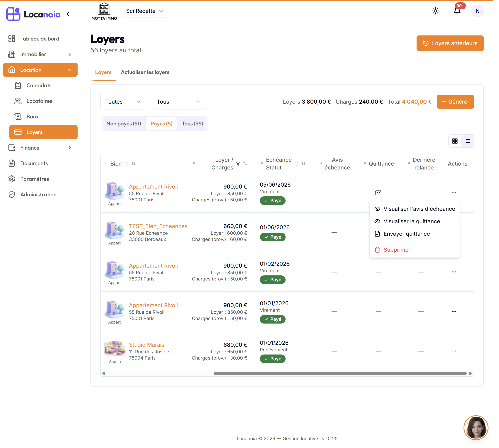Open the Sci Recette dropdown

coord(145,11)
